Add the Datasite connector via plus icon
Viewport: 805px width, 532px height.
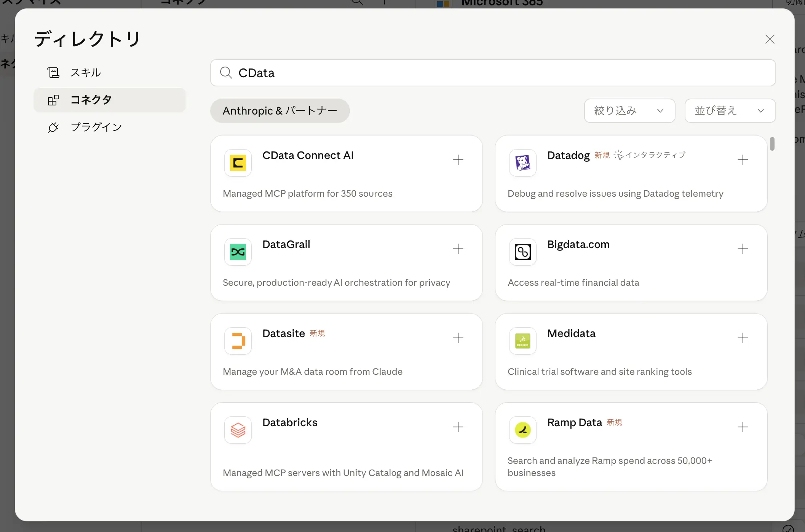(x=458, y=338)
